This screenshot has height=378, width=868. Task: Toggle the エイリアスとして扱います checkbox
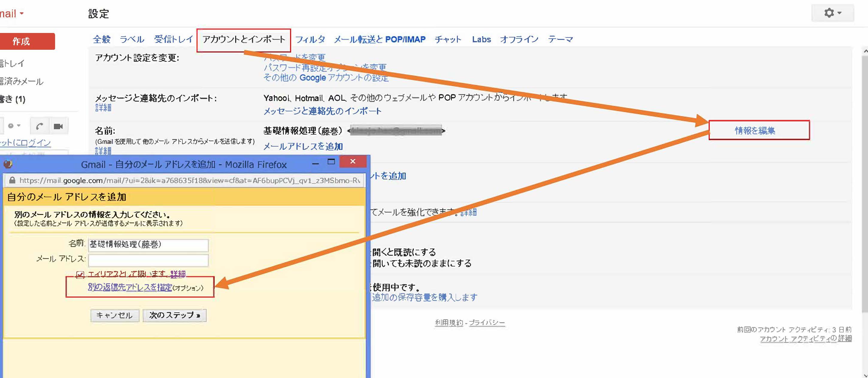click(80, 275)
